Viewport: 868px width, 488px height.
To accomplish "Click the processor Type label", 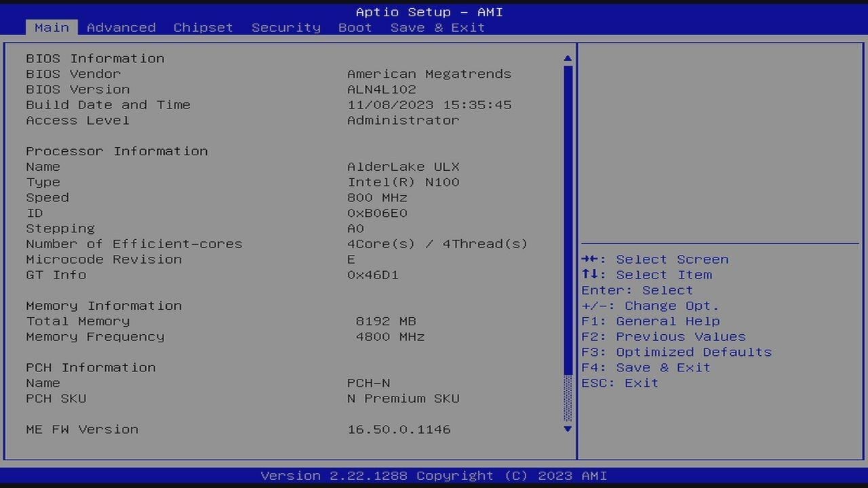I will [43, 182].
